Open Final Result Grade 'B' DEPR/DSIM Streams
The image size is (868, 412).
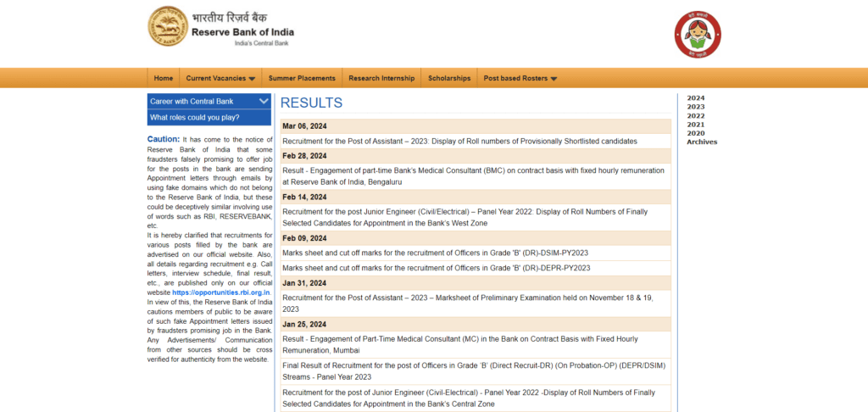[x=474, y=371]
